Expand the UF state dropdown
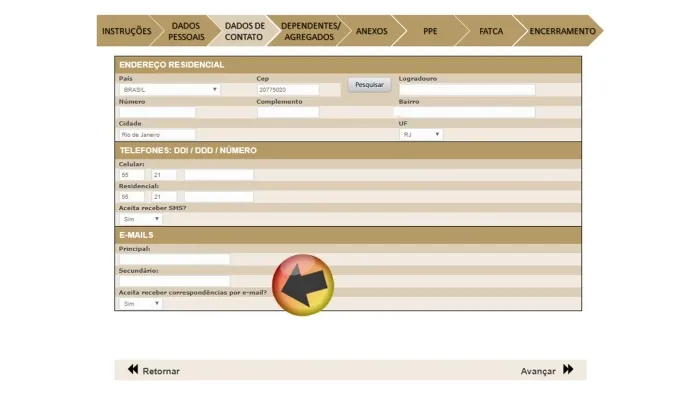This screenshot has width=700, height=394. click(421, 134)
